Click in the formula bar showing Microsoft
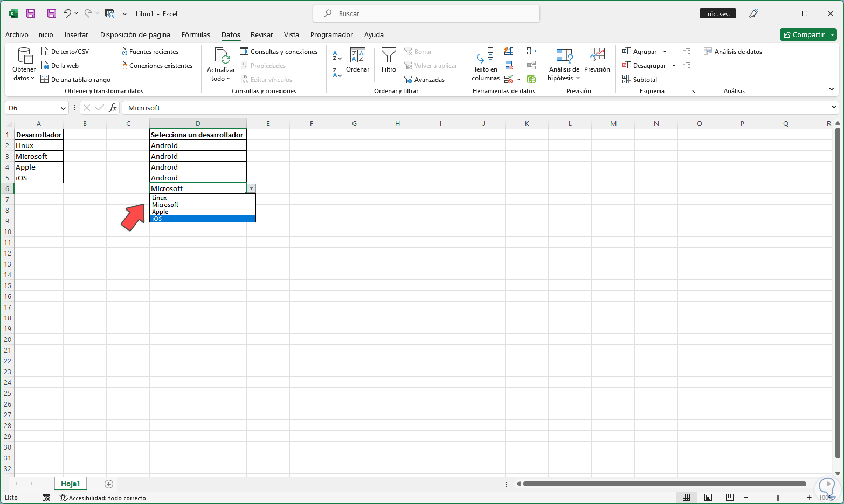The image size is (844, 504). tap(475, 108)
